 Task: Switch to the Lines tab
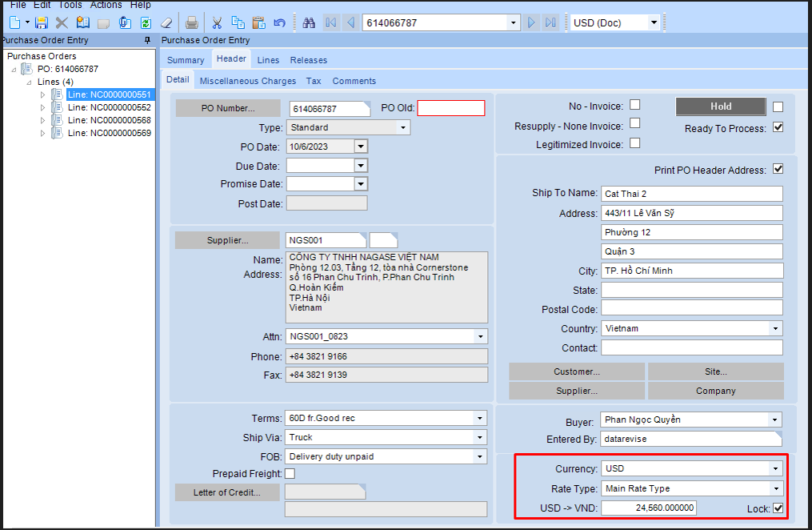pyautogui.click(x=268, y=60)
